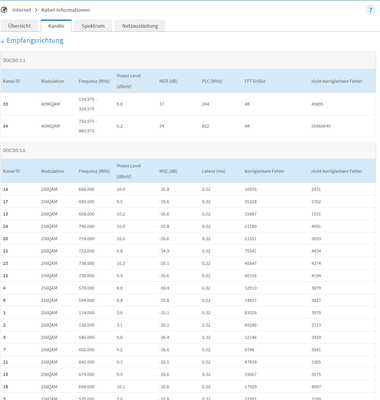Click the DOCSIS 3.1 table title
This screenshot has width=380, height=400.
(x=14, y=60)
